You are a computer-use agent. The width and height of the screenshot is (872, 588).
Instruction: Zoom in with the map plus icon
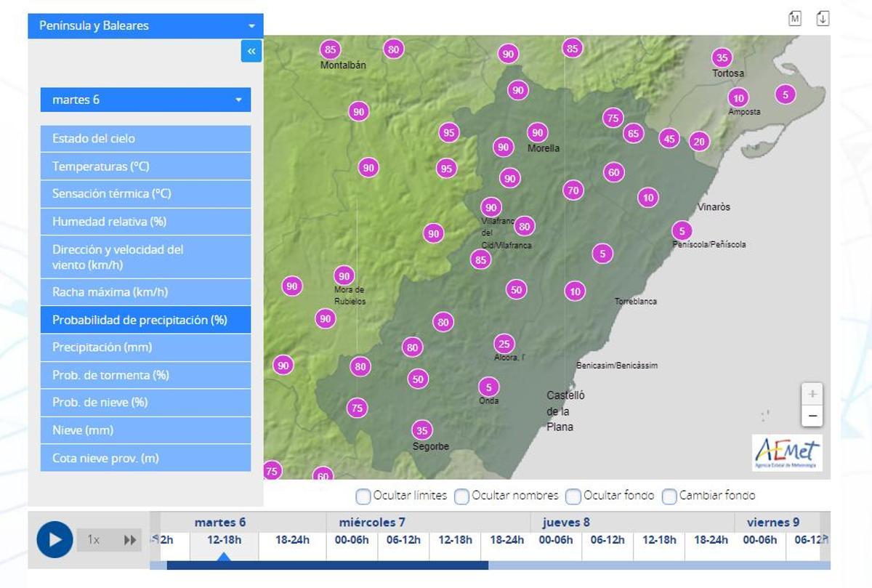coord(812,393)
